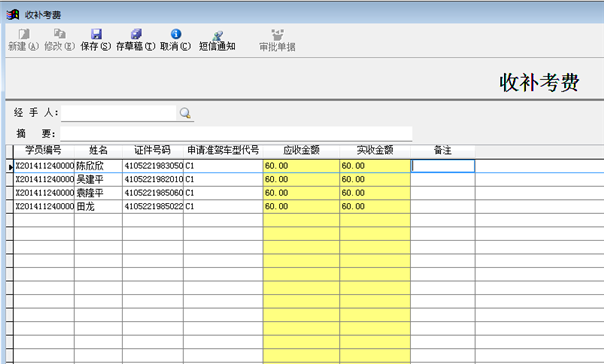Click ID number 4105221983050

tap(153, 166)
